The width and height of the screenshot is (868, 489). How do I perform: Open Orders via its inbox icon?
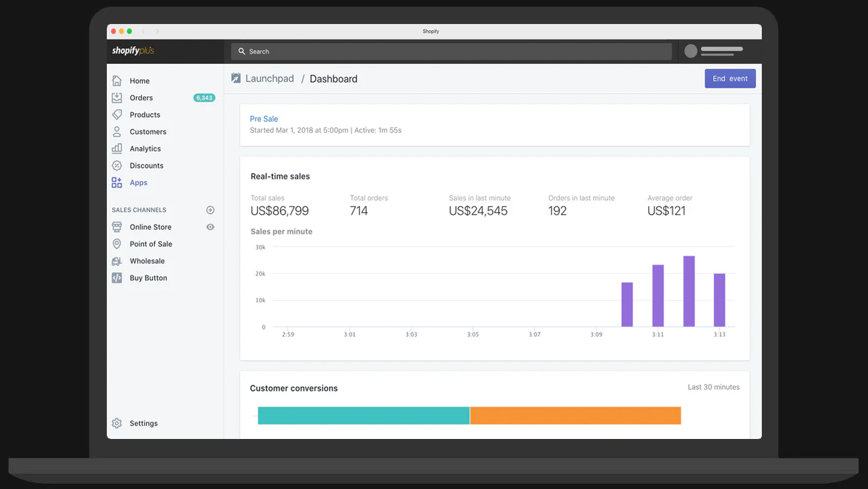pos(117,97)
